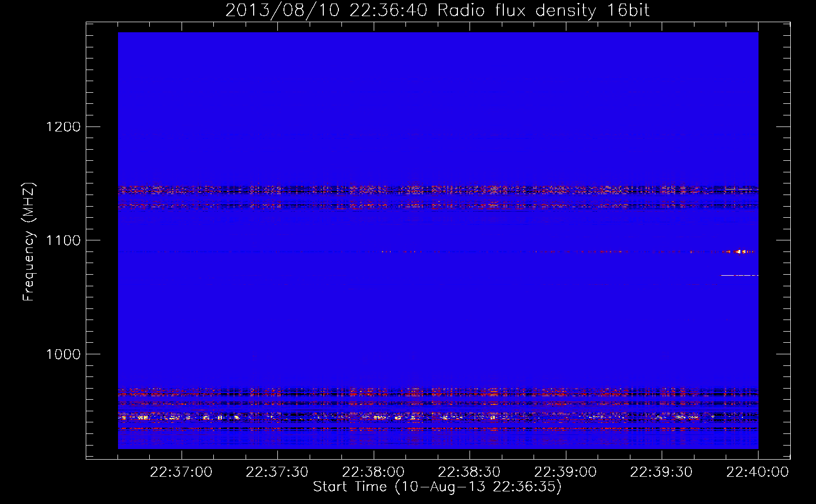Click the red interference band near 965 MHz
The image size is (816, 504).
click(x=438, y=392)
